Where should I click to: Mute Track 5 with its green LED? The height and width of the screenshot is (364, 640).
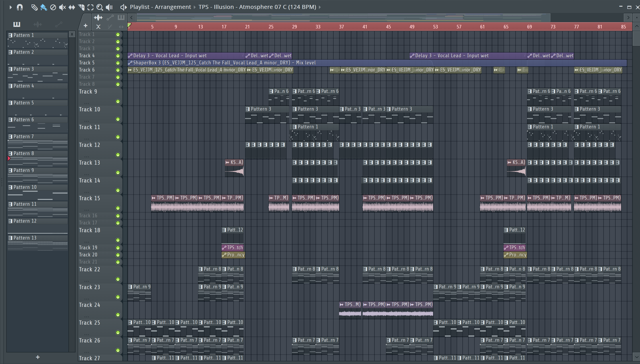coord(118,63)
